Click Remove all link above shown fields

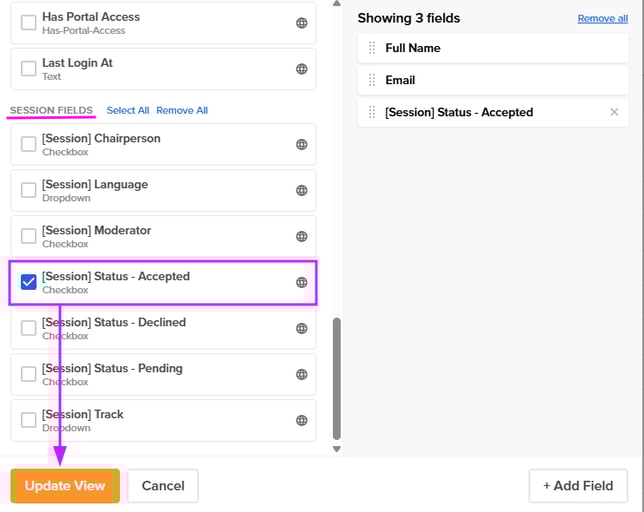tap(603, 18)
